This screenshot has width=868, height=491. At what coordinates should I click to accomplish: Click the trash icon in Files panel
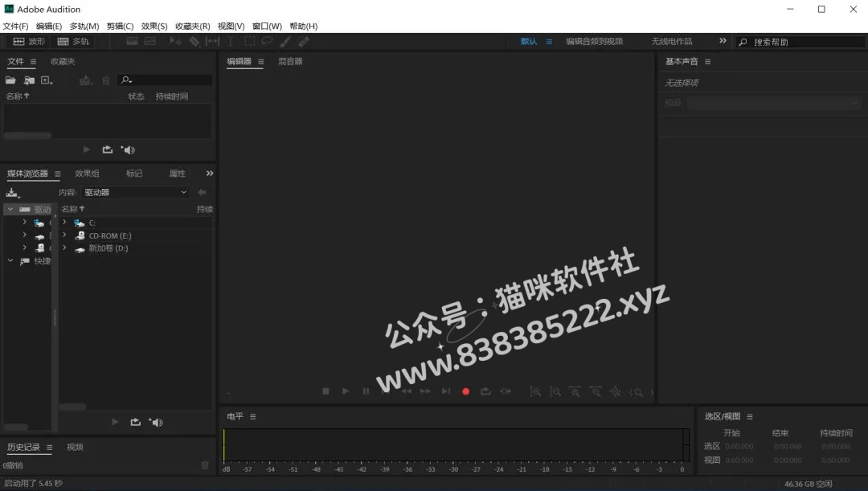106,81
